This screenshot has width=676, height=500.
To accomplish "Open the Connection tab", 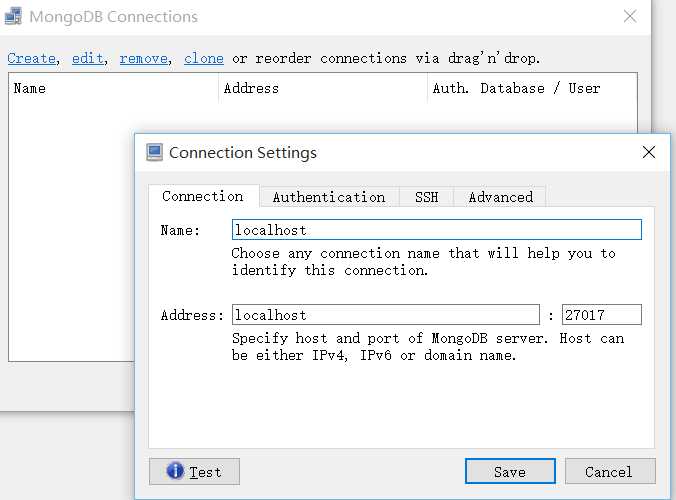I will click(203, 197).
